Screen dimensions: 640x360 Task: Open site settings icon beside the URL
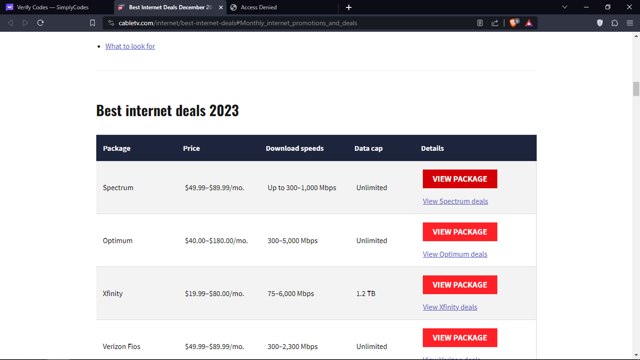(111, 23)
